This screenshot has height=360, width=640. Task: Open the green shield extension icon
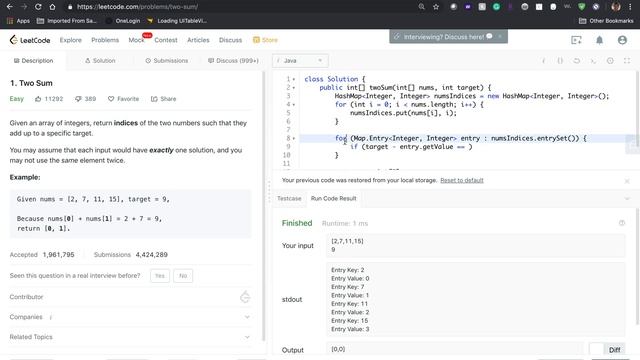[582, 7]
